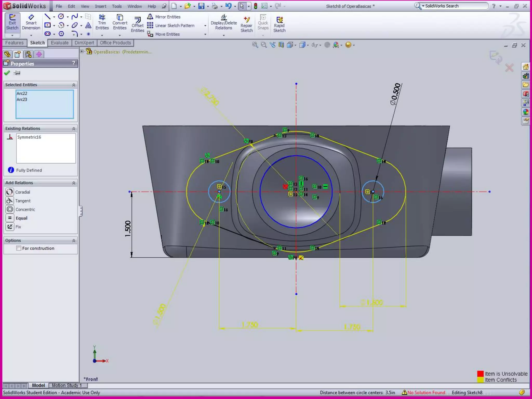Collapse the Selected Entities section

[74, 85]
